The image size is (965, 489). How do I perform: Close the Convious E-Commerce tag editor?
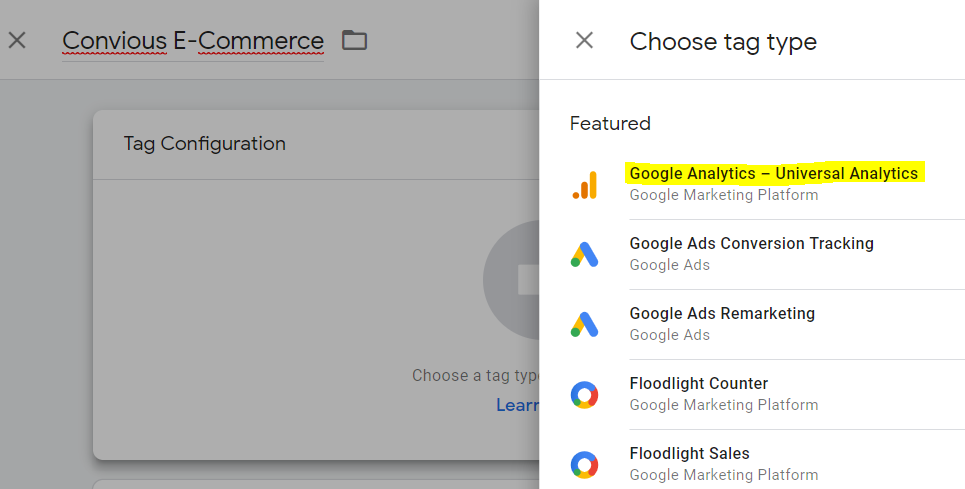click(x=17, y=40)
